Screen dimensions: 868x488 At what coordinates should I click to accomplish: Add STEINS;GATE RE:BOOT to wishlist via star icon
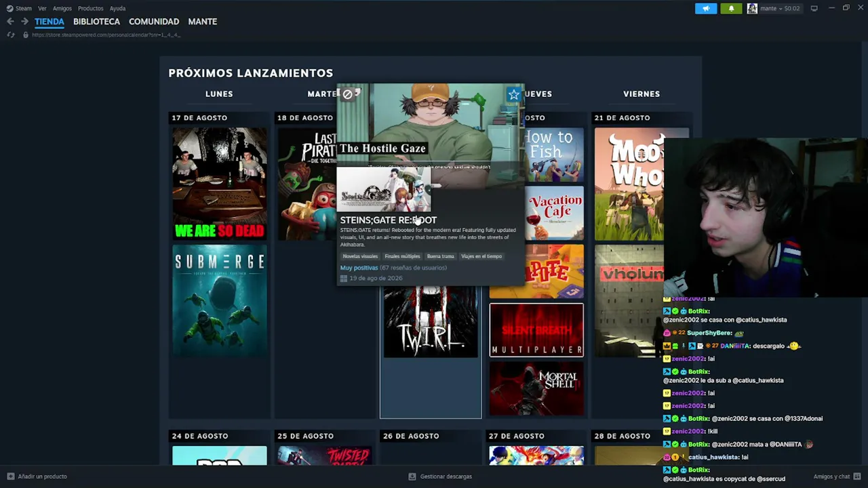tap(513, 95)
